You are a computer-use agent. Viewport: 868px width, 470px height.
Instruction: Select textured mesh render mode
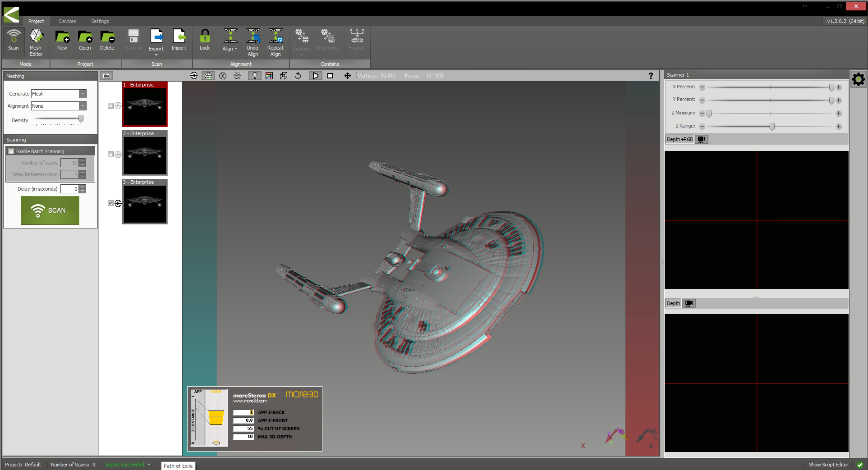[208, 76]
